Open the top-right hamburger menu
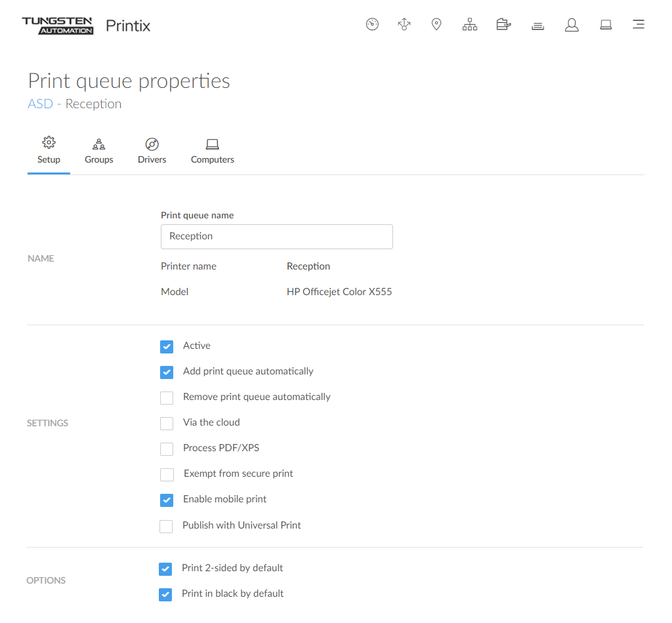The image size is (672, 623). (x=638, y=25)
